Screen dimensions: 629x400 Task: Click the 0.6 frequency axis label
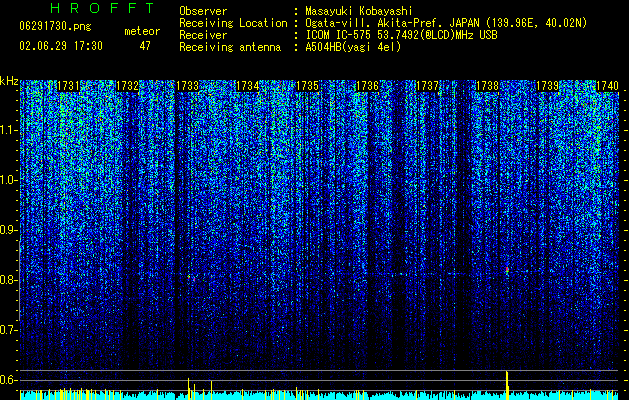[x=8, y=380]
